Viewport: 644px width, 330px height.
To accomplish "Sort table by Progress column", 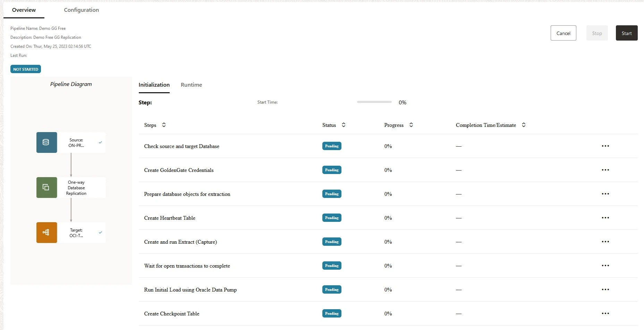I will point(411,125).
